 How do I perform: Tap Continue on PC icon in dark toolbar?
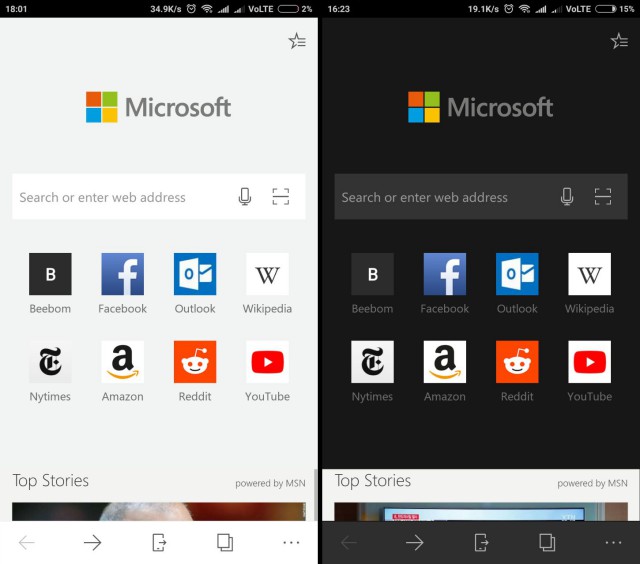[x=481, y=542]
